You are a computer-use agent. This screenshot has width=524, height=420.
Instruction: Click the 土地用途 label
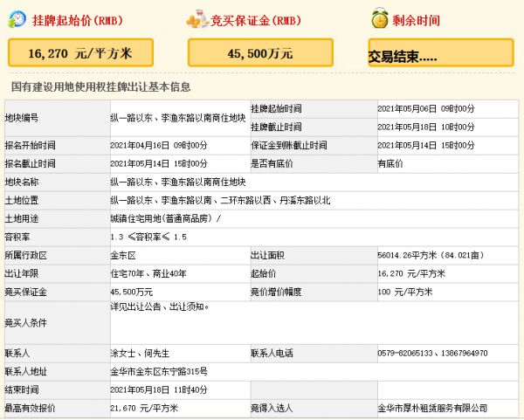pyautogui.click(x=21, y=219)
